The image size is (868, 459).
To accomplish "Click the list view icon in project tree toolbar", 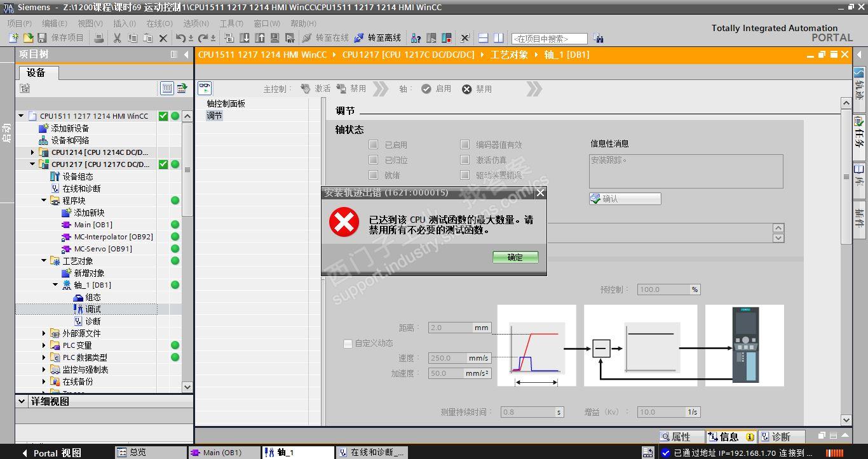I will click(167, 88).
